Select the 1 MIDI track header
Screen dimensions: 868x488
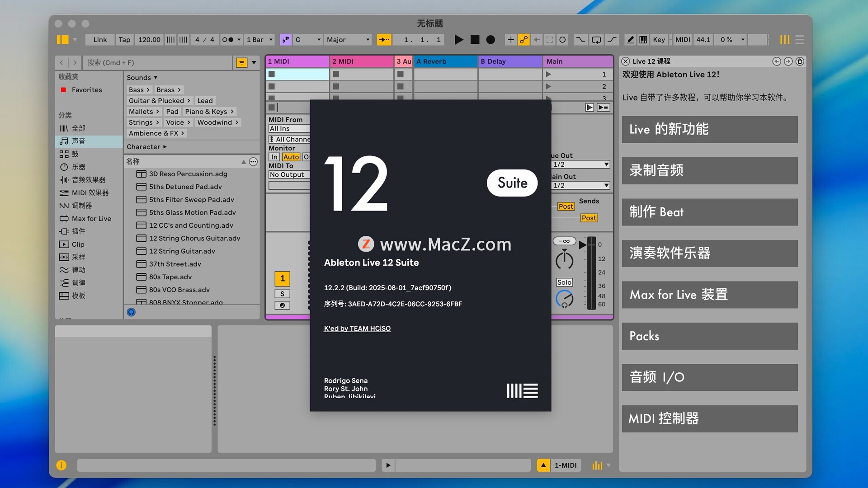point(297,61)
